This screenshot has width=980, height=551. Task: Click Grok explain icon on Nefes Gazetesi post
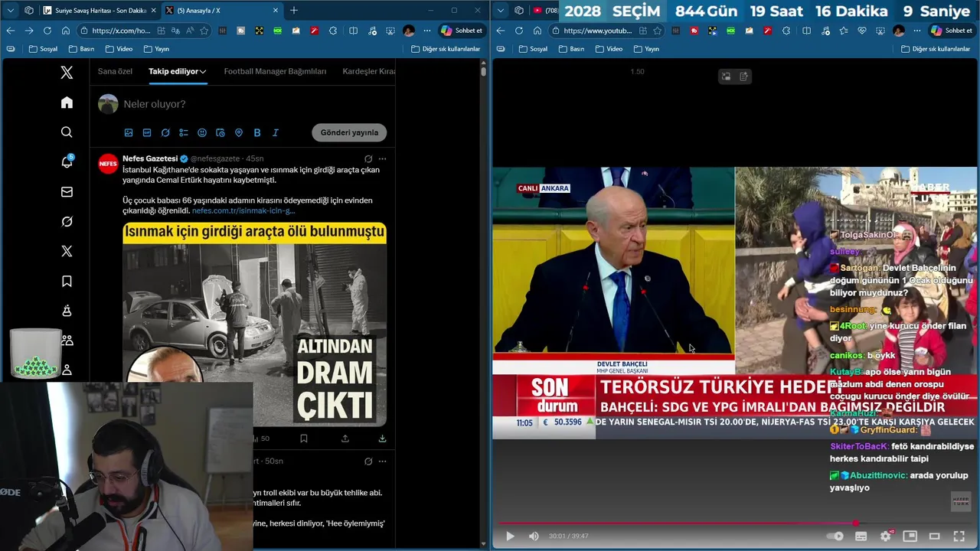point(368,159)
